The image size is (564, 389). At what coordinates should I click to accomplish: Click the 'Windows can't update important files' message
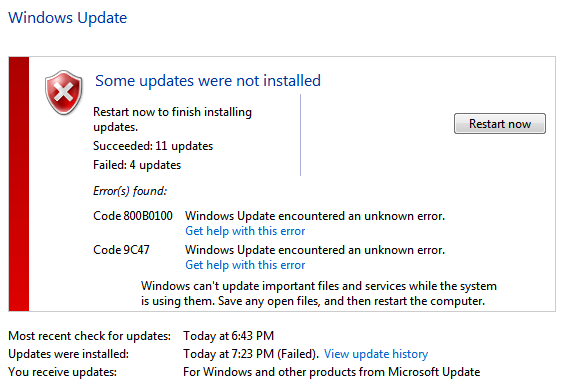(x=319, y=293)
